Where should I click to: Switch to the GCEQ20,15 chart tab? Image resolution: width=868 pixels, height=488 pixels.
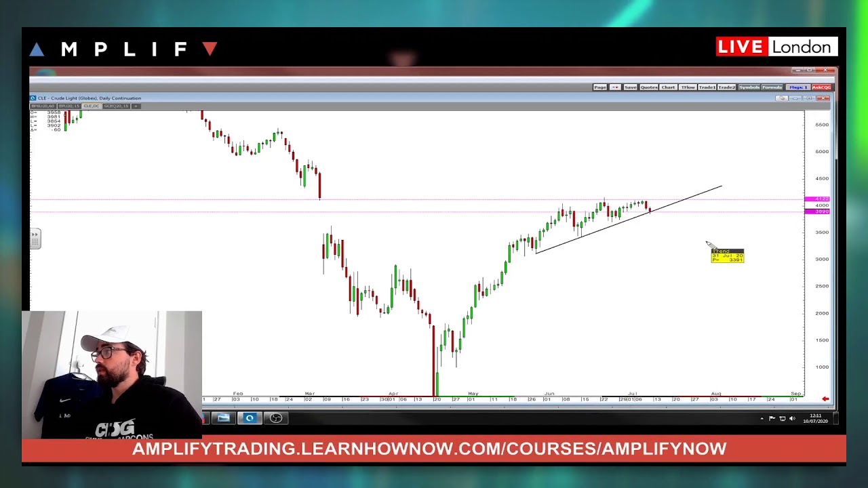coord(116,106)
